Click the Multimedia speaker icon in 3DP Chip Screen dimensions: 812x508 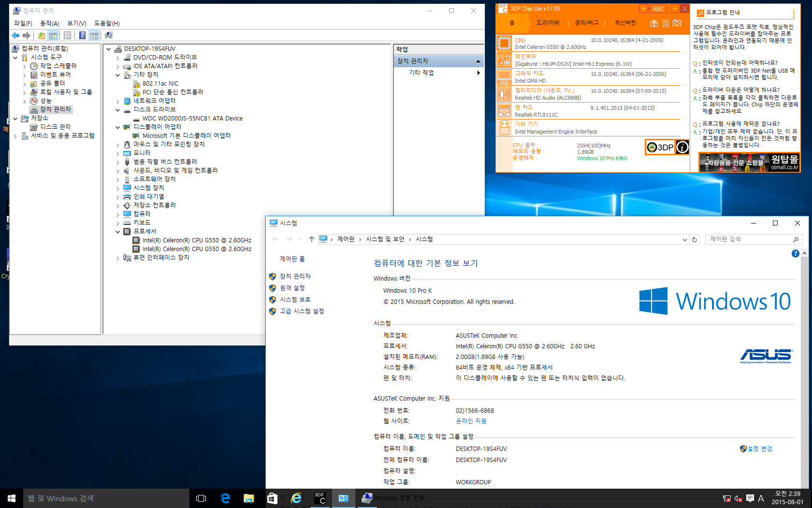[504, 94]
